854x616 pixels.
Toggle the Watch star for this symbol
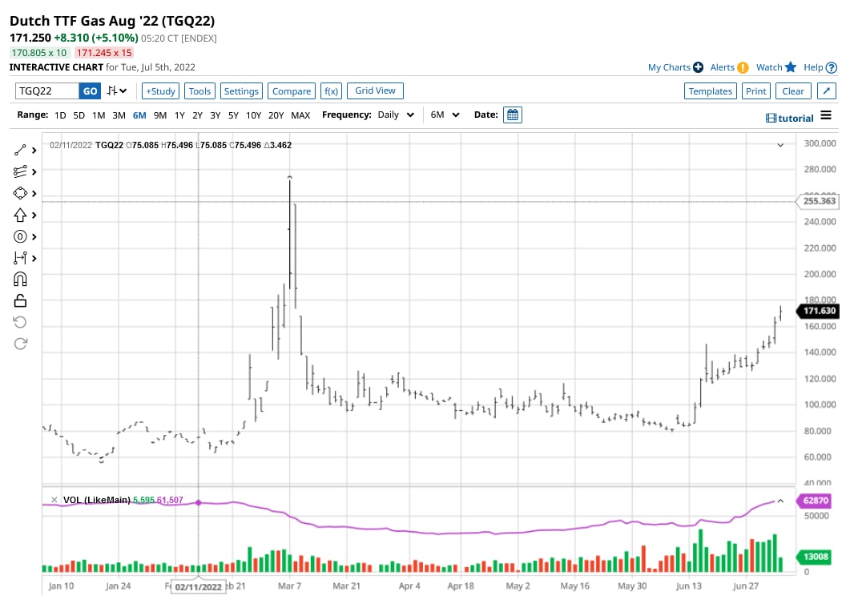[791, 67]
